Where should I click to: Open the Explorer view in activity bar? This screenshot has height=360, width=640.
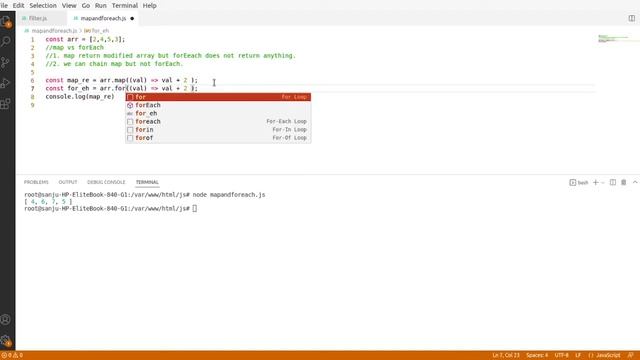(6, 21)
